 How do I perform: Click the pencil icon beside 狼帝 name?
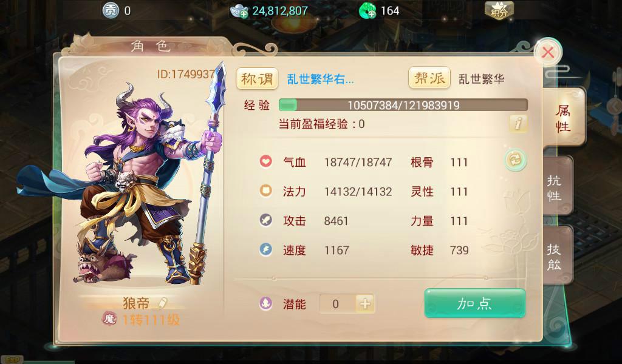point(162,303)
